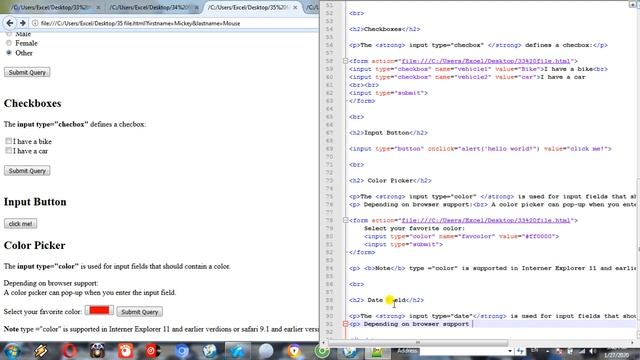This screenshot has width=640, height=360.
Task: Click line 80 favcolor input code
Action: (x=461, y=236)
